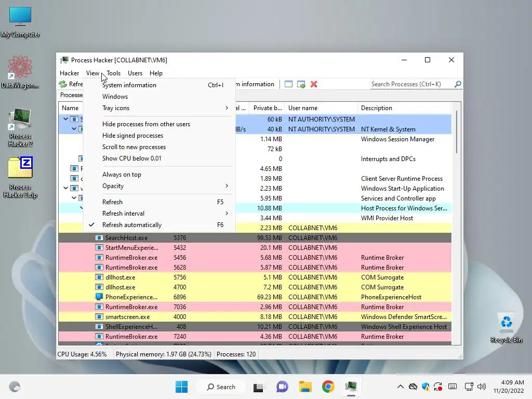Expand the Opacity submenu
The height and width of the screenshot is (399, 532).
(x=159, y=186)
